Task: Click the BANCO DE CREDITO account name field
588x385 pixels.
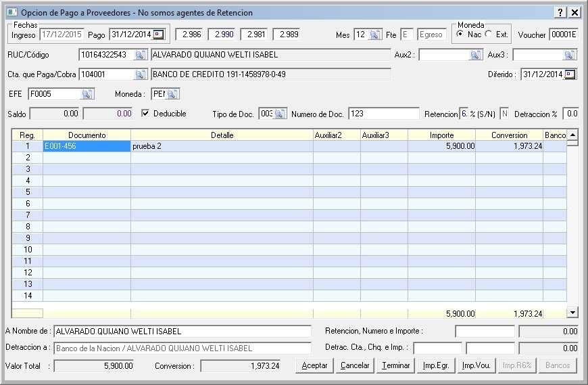Action: pyautogui.click(x=271, y=74)
